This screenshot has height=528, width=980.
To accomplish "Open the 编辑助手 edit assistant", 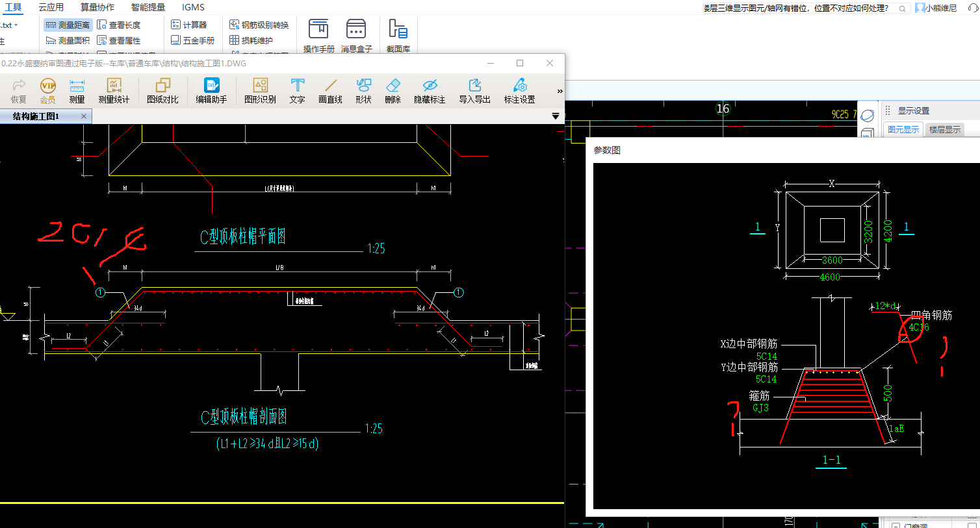I will pyautogui.click(x=211, y=90).
